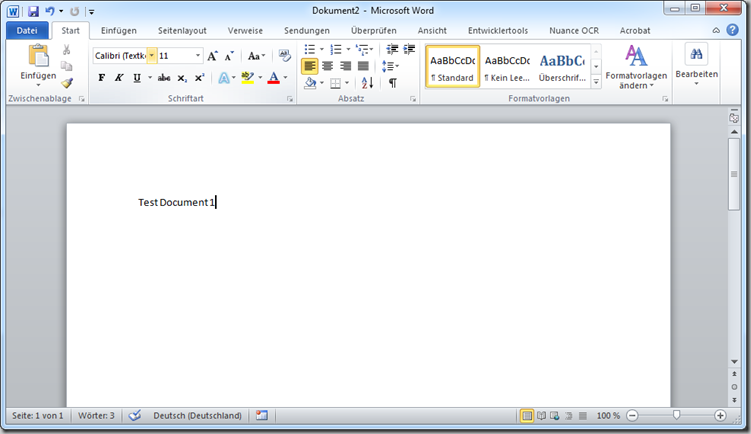Open the highlight color dropdown arrow
The height and width of the screenshot is (434, 751).
[x=260, y=78]
